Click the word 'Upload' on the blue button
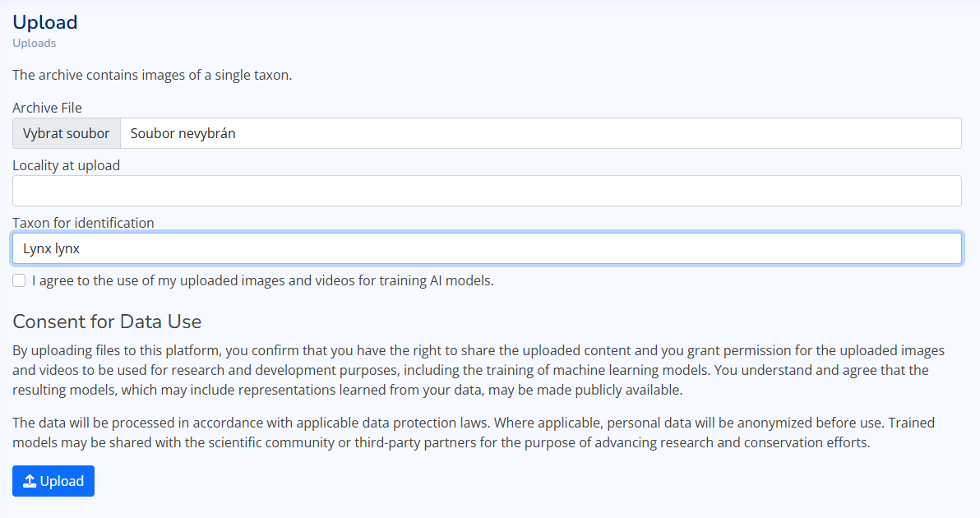Image resolution: width=980 pixels, height=518 pixels. [x=62, y=481]
